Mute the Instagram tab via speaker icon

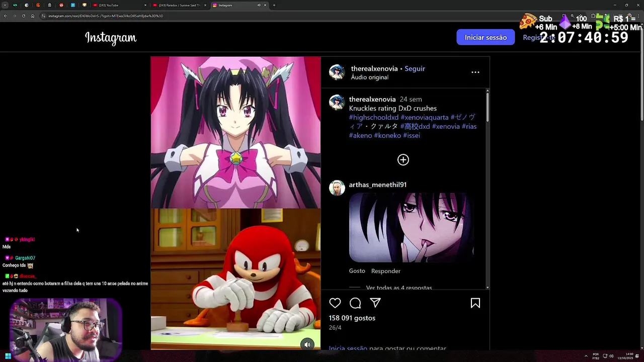pos(259,5)
